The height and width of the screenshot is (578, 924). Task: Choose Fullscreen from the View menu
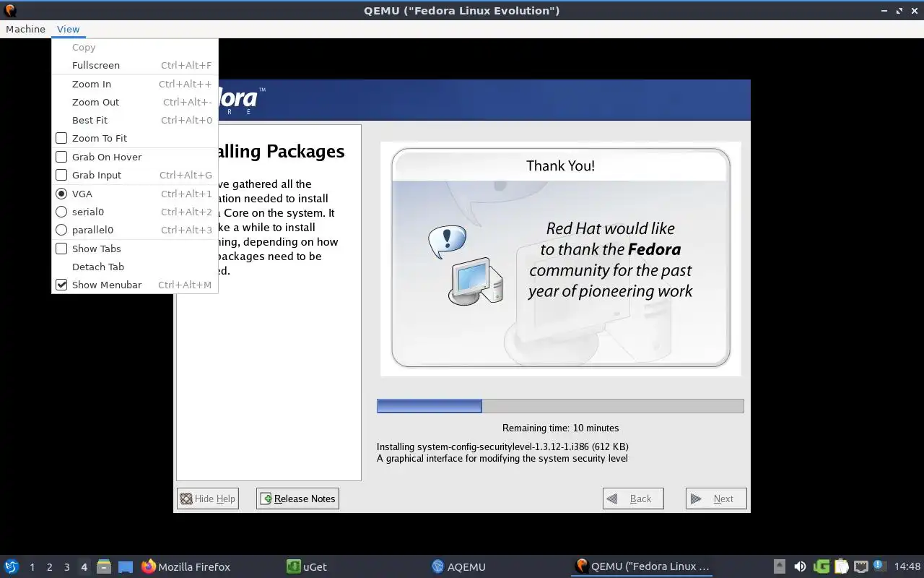[134, 65]
